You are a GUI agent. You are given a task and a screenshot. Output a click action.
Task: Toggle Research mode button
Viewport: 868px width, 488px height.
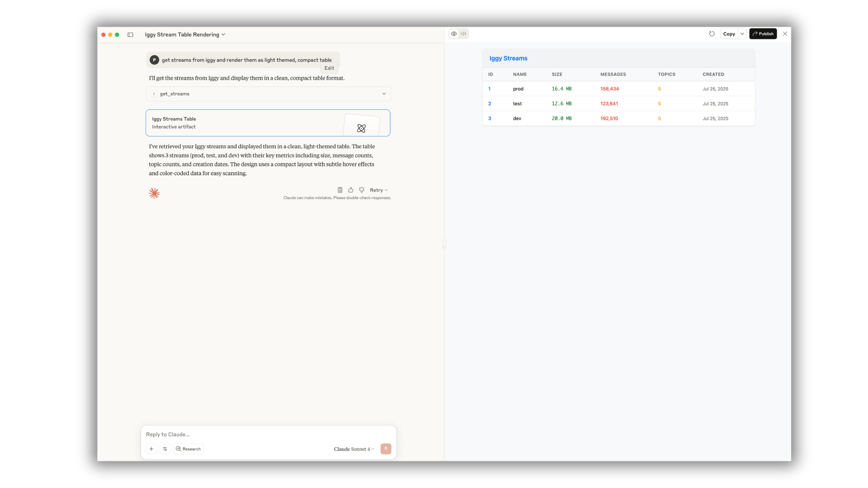(x=188, y=449)
